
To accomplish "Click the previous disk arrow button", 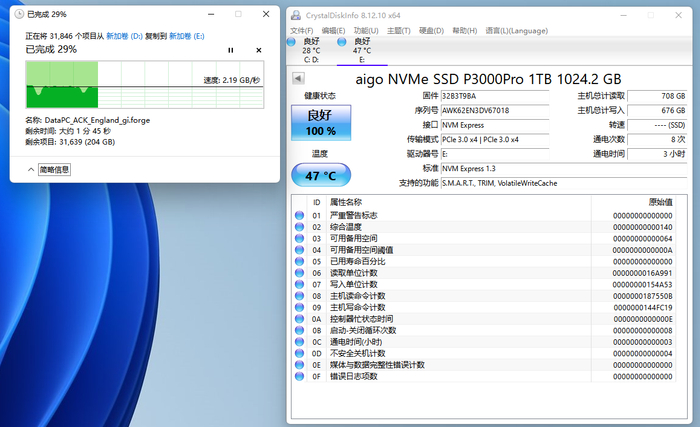I will tap(298, 79).
